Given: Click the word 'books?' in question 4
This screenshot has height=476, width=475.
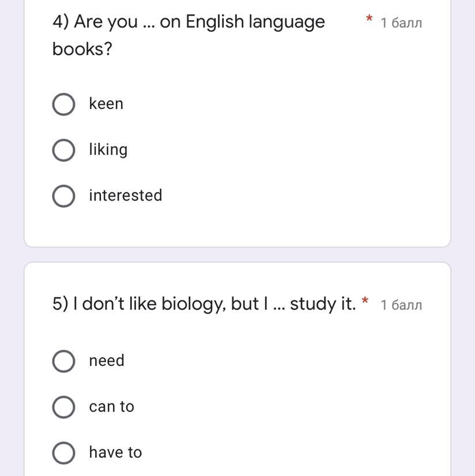Looking at the screenshot, I should [82, 49].
